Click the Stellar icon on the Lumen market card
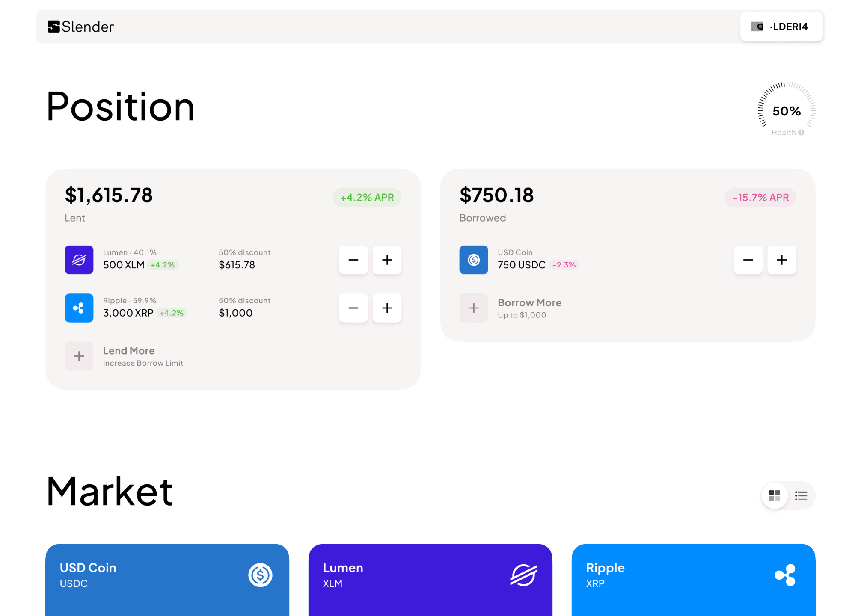Image resolution: width=861 pixels, height=616 pixels. pyautogui.click(x=523, y=575)
